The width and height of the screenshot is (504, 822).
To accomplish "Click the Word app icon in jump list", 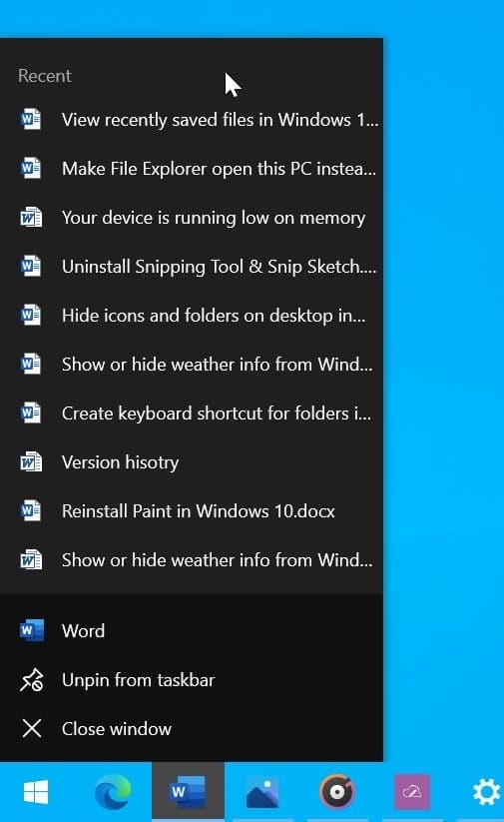I will (x=31, y=630).
